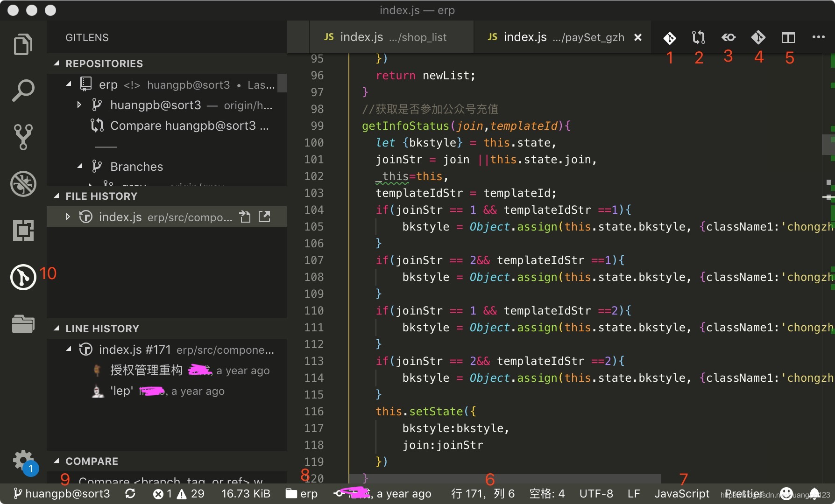
Task: Open changes with next revision icon
Action: tap(758, 37)
